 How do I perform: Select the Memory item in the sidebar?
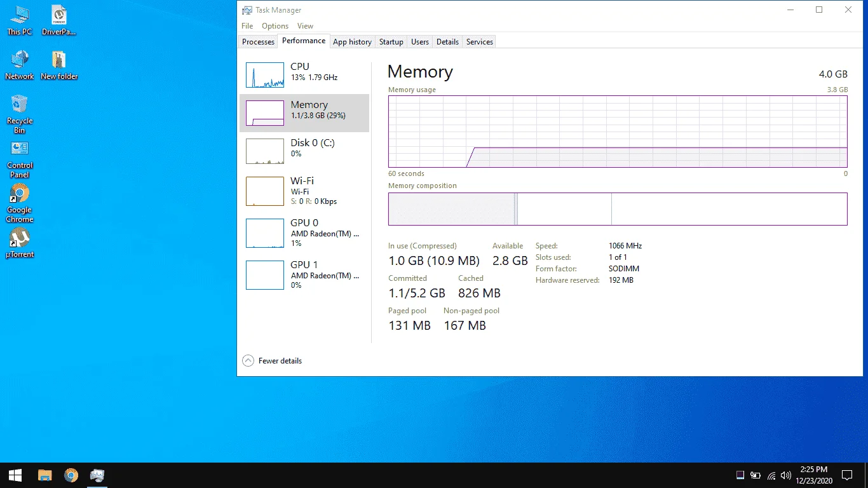click(304, 113)
